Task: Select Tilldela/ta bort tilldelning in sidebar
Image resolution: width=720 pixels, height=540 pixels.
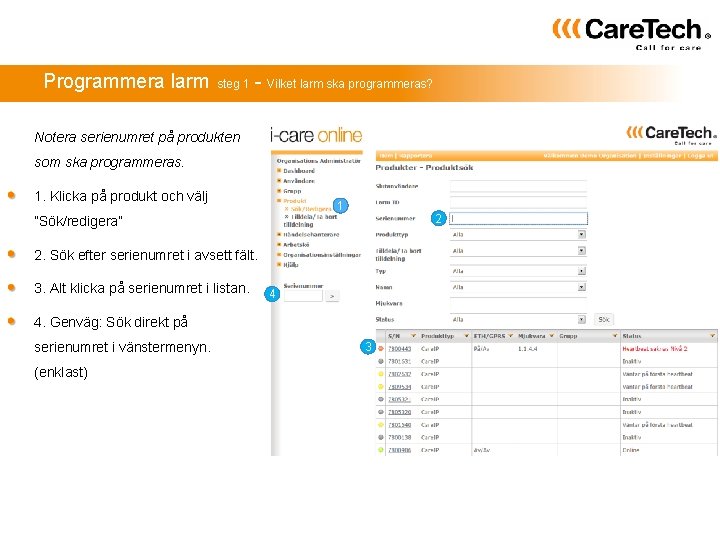Action: pyautogui.click(x=310, y=220)
